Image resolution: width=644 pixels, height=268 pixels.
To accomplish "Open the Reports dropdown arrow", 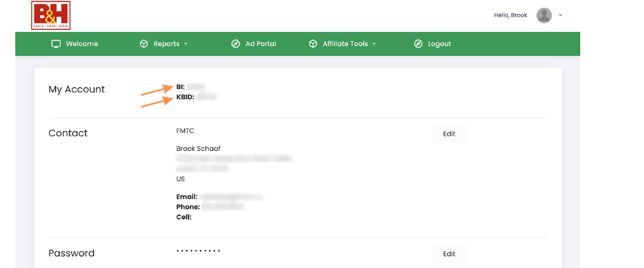I will [x=186, y=45].
